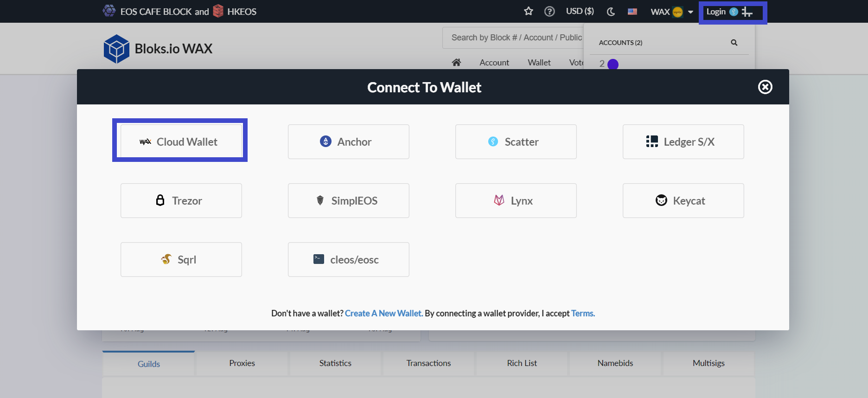Expand the WAX chain dropdown

(x=672, y=12)
